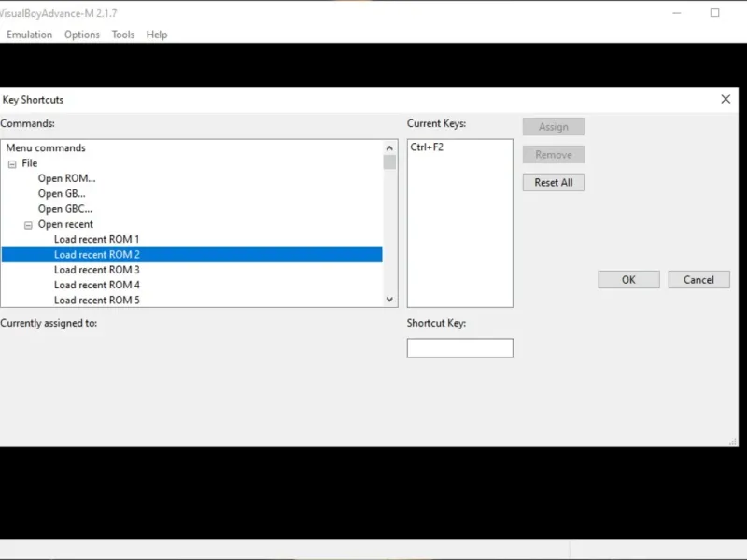Screen dimensions: 747x560
Task: Collapse the File tree node
Action: click(x=12, y=164)
